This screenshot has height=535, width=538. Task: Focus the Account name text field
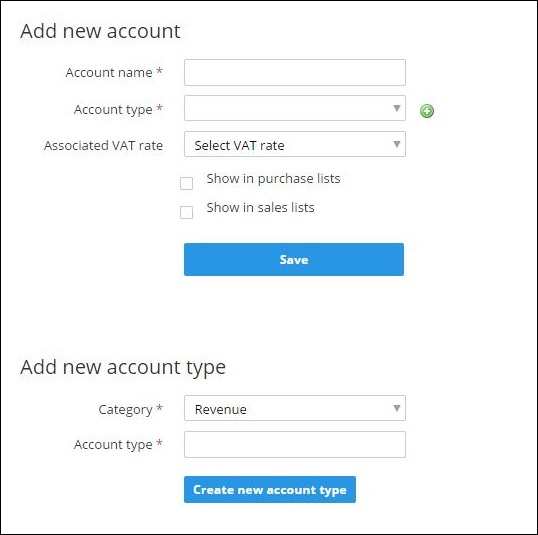pos(295,72)
